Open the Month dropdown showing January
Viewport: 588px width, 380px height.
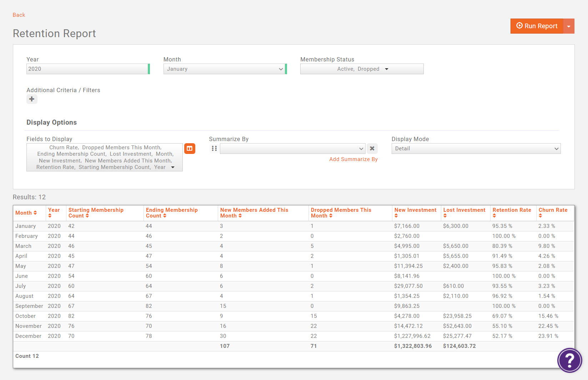pos(224,69)
